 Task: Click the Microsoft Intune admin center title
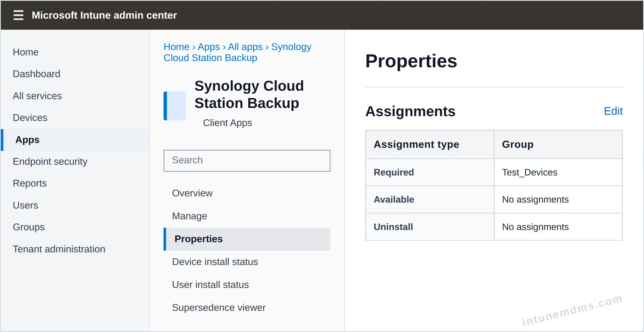pyautogui.click(x=104, y=15)
